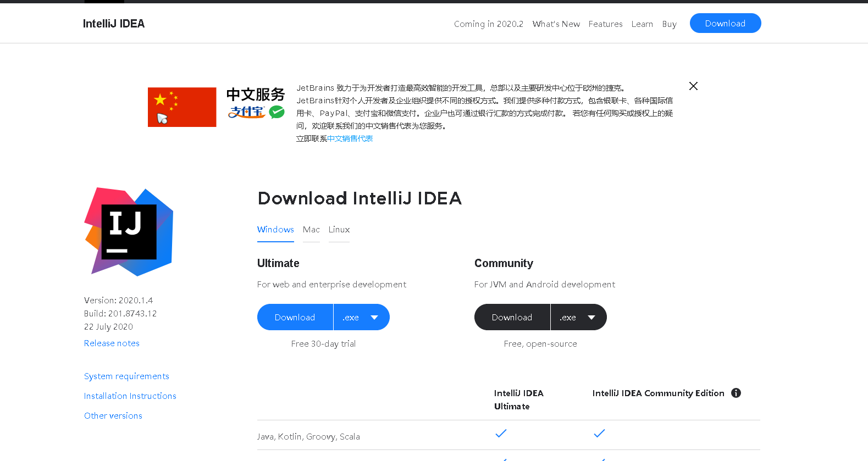Open Installation Instructions link

coord(130,396)
